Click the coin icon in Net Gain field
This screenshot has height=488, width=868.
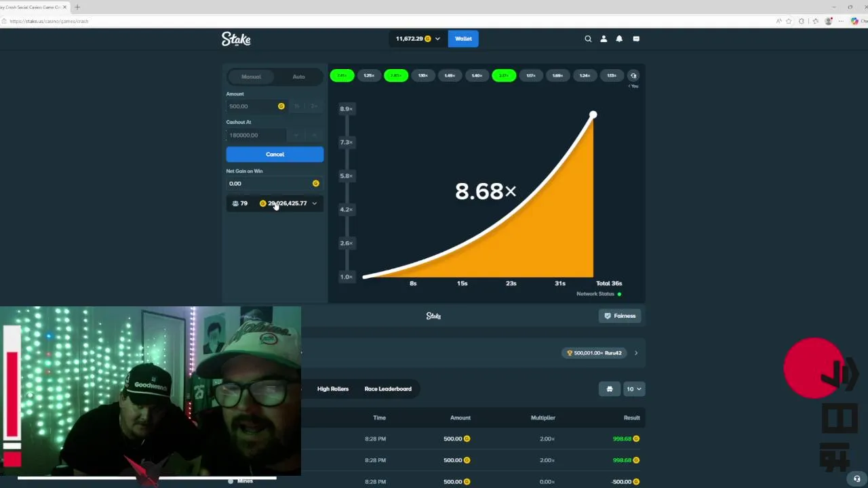tap(315, 184)
